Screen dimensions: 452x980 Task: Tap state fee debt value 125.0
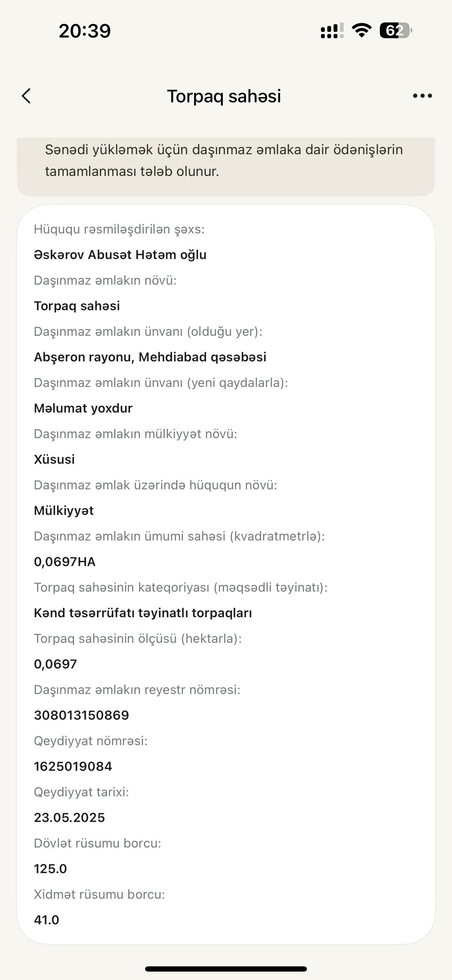50,869
